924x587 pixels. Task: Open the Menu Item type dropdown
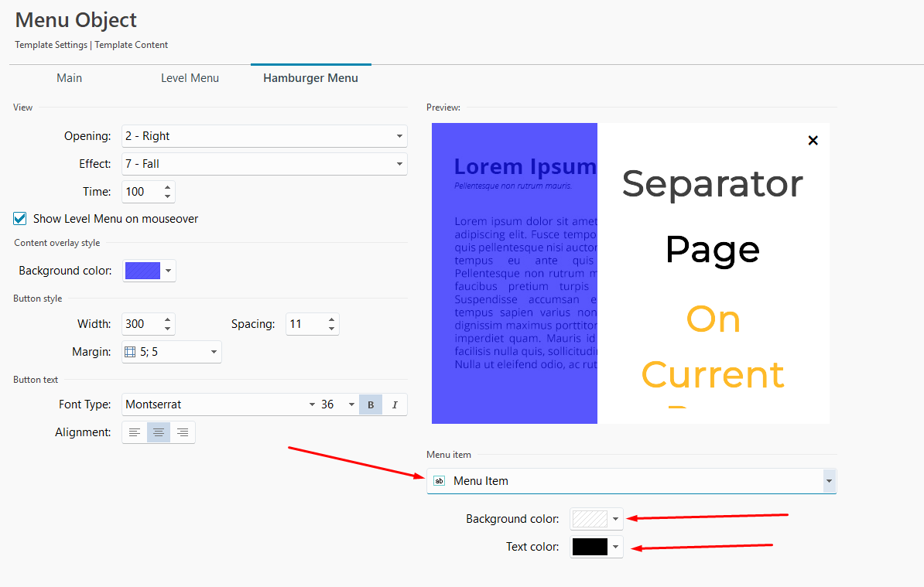(829, 481)
